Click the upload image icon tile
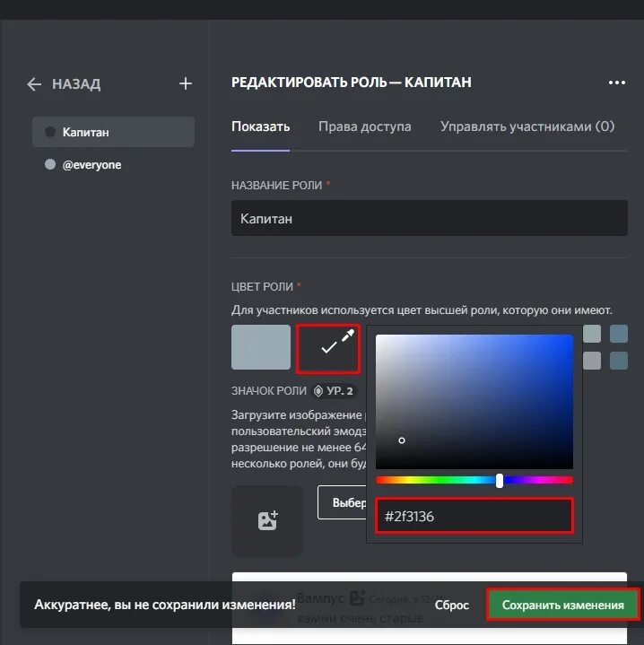The image size is (644, 645). [x=267, y=521]
